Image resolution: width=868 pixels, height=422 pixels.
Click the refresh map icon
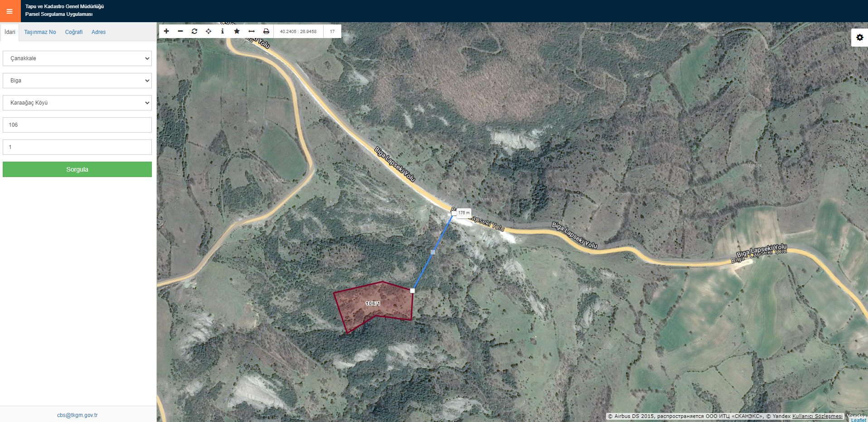tap(194, 31)
